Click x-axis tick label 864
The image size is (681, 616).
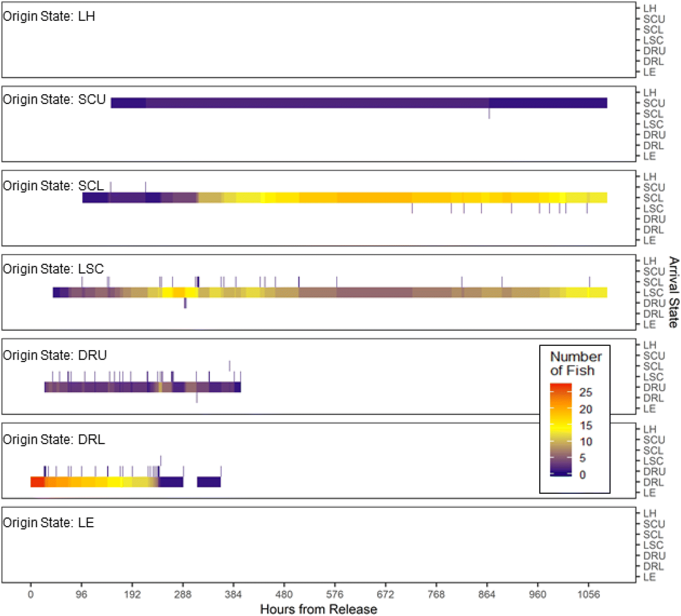click(x=487, y=594)
